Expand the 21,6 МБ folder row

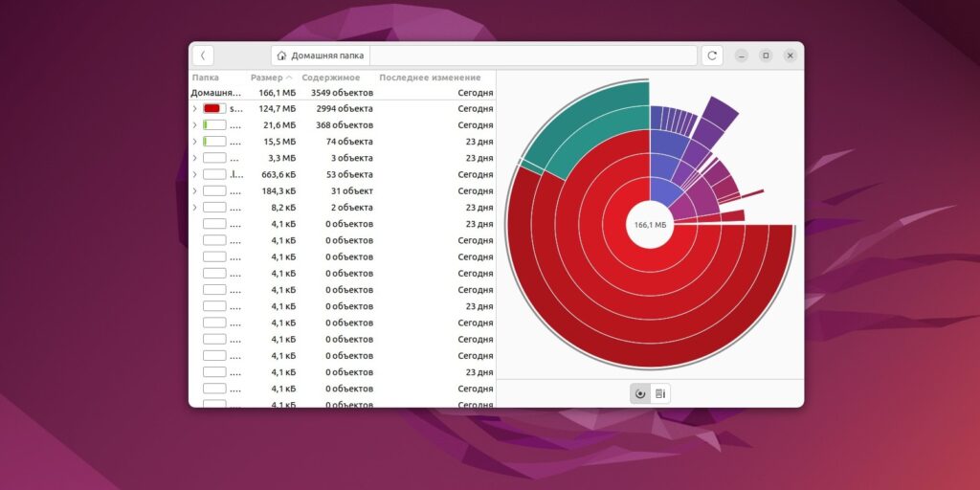click(x=194, y=125)
